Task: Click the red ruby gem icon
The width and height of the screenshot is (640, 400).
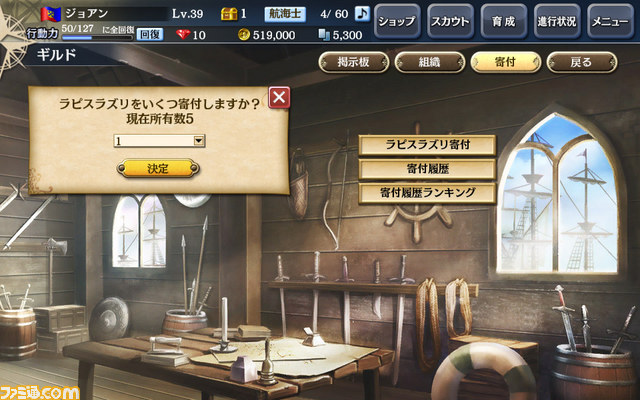Action: tap(183, 35)
